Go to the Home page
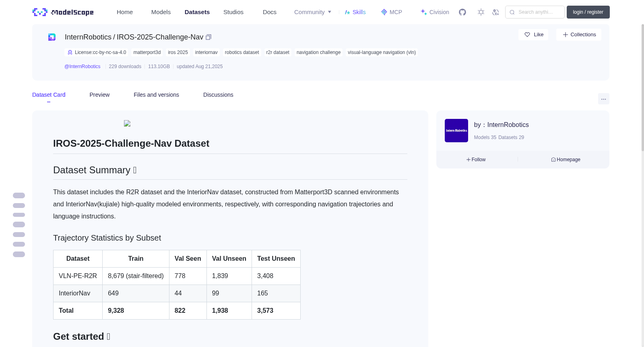Screen dimensions: 644x347 tap(125, 12)
